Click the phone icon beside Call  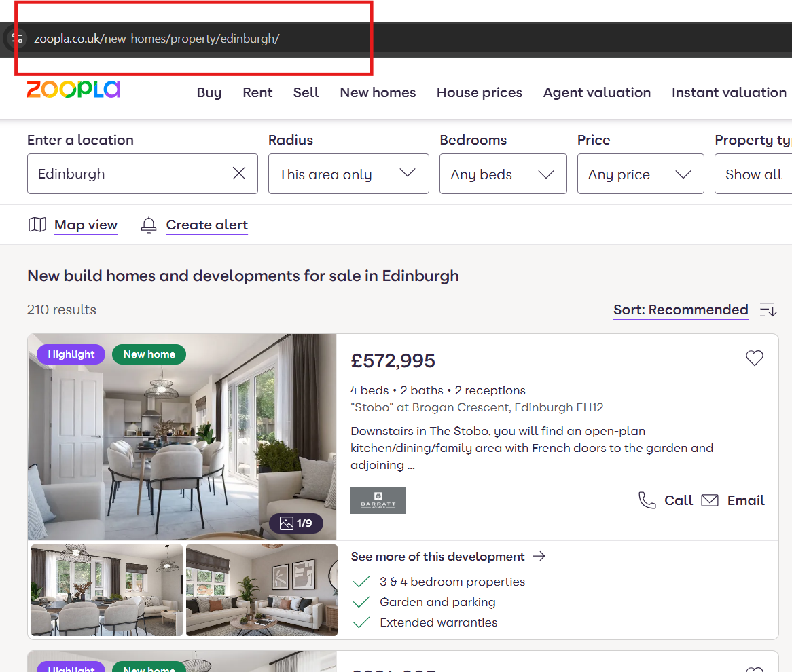pyautogui.click(x=647, y=500)
